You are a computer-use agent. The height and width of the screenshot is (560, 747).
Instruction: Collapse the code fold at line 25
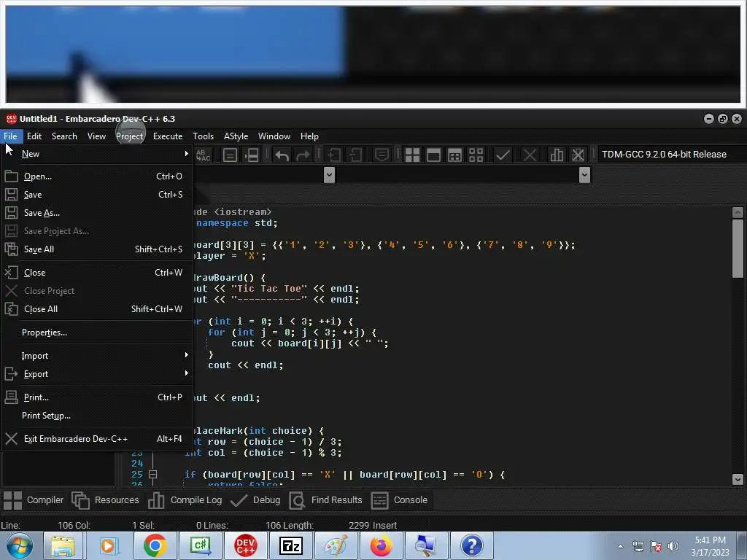152,474
